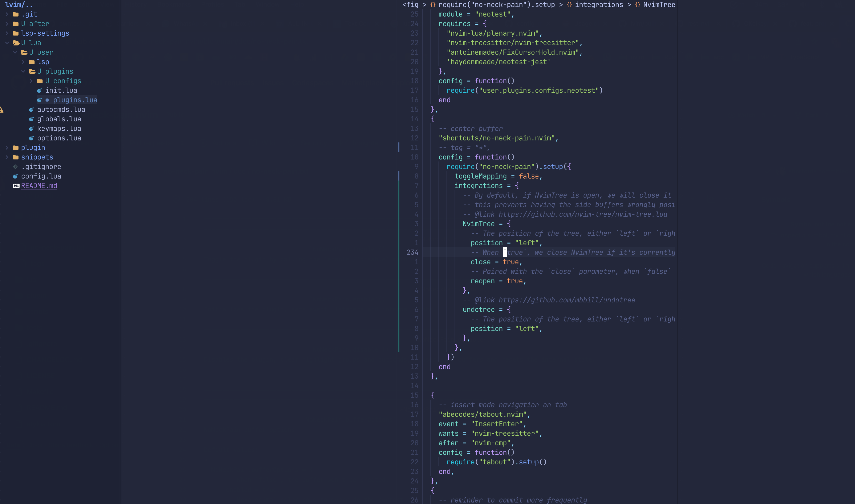Click the lsp-settings folder icon
The height and width of the screenshot is (504, 855).
point(16,33)
